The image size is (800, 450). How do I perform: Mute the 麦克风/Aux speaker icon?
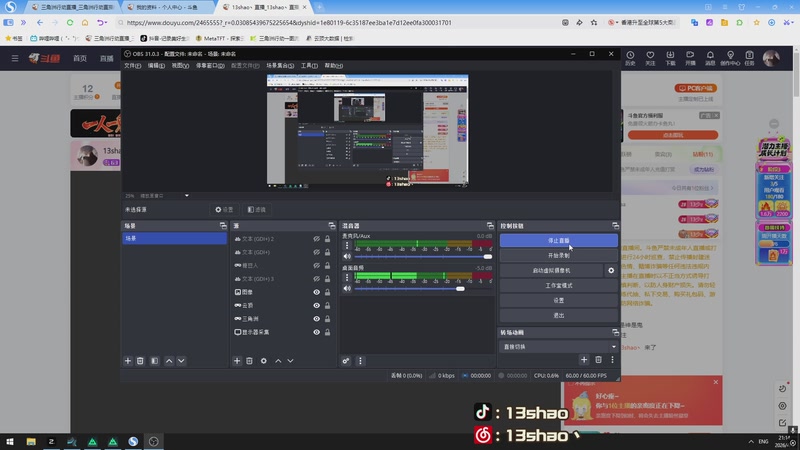tap(347, 257)
